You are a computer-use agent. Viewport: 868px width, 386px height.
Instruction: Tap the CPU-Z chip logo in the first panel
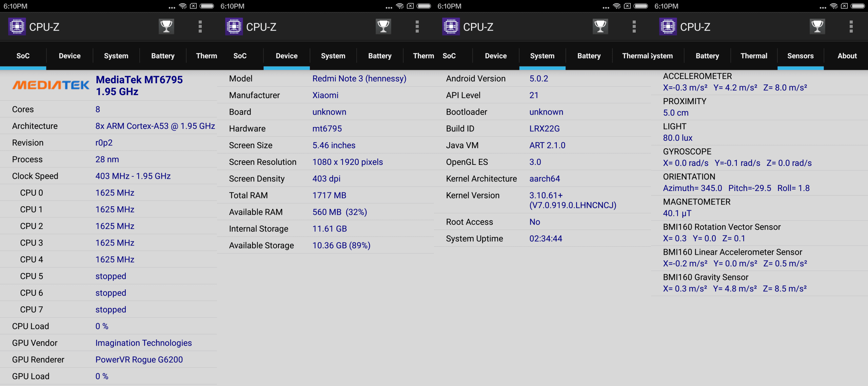(x=17, y=26)
